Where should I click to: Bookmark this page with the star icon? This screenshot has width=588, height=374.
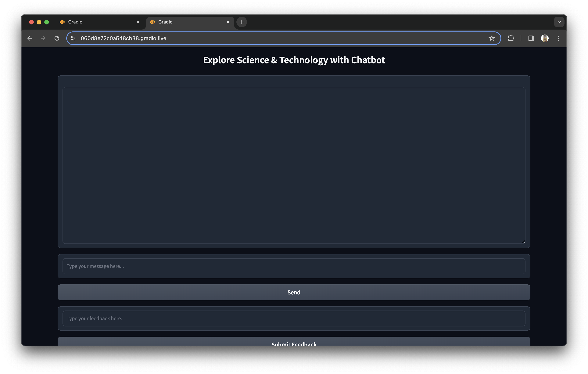[x=492, y=38]
